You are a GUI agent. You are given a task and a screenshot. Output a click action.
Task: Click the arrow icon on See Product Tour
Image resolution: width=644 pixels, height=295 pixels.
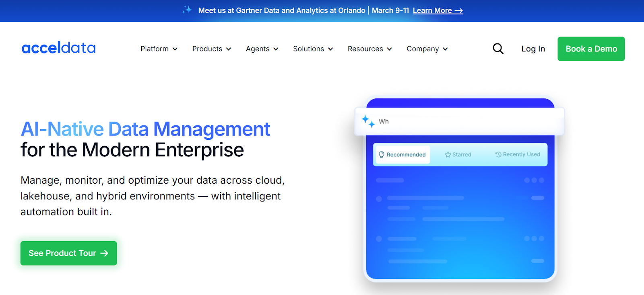click(104, 253)
